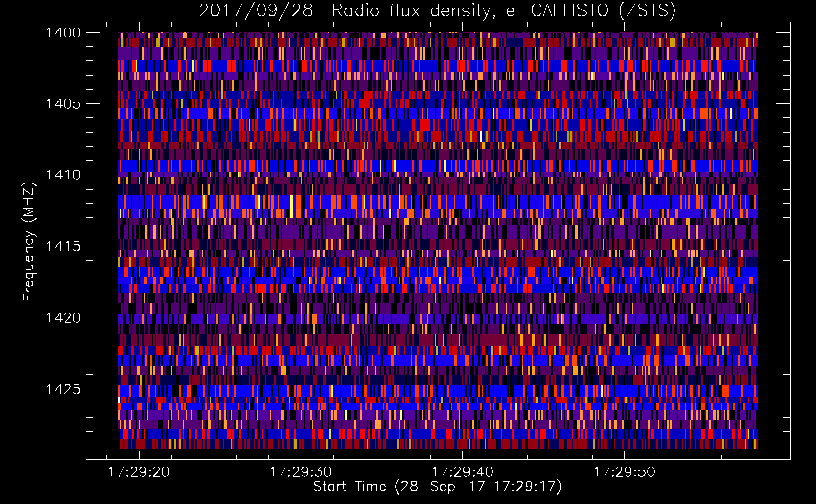Click the 1420 frequency tick label
Image resolution: width=816 pixels, height=504 pixels.
pos(63,318)
